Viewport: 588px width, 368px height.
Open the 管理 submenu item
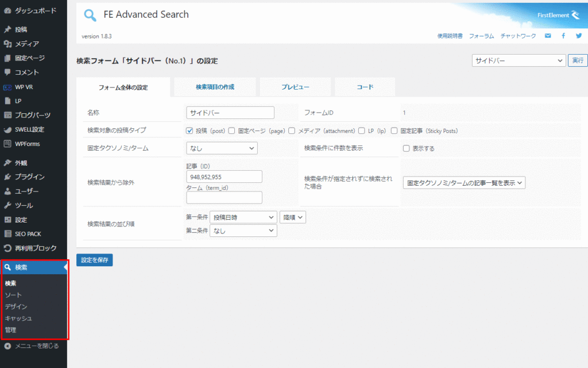coord(10,330)
